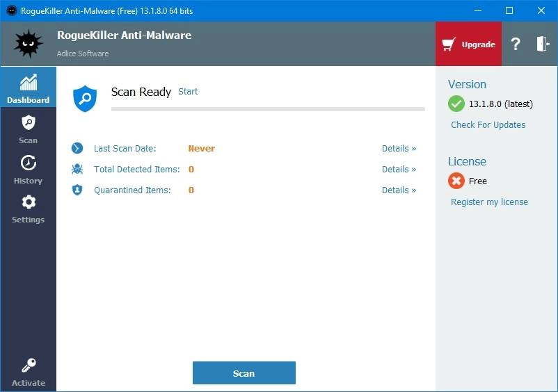The height and width of the screenshot is (392, 558).
Task: Click Check For Updates link
Action: click(488, 124)
